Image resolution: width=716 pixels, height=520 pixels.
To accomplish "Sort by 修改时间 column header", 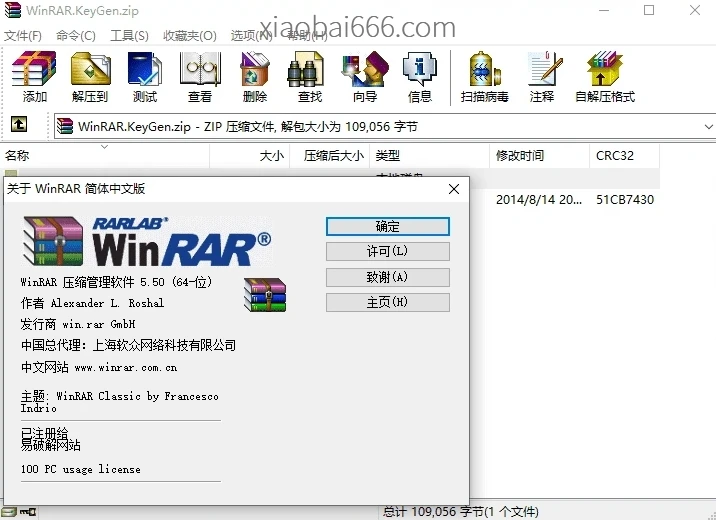I will [x=539, y=156].
